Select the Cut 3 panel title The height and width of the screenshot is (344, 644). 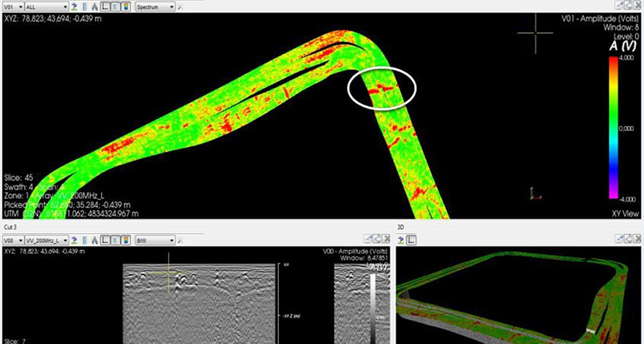tap(10, 227)
